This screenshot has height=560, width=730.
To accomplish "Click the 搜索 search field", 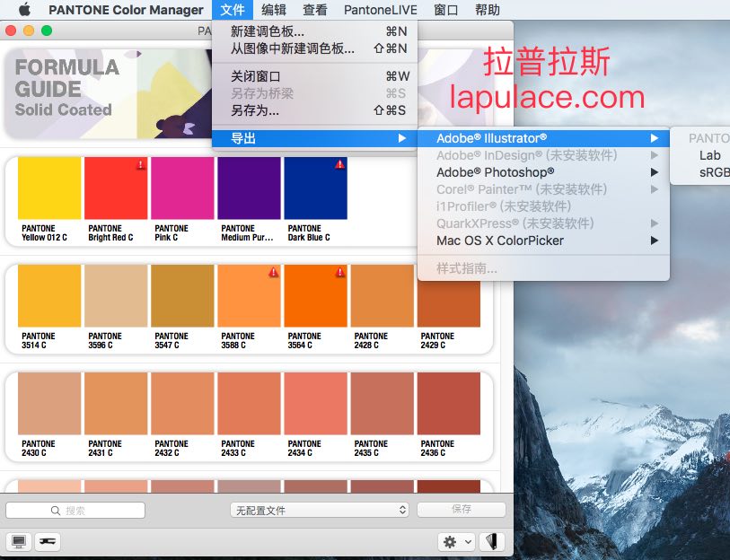I will 75,510.
